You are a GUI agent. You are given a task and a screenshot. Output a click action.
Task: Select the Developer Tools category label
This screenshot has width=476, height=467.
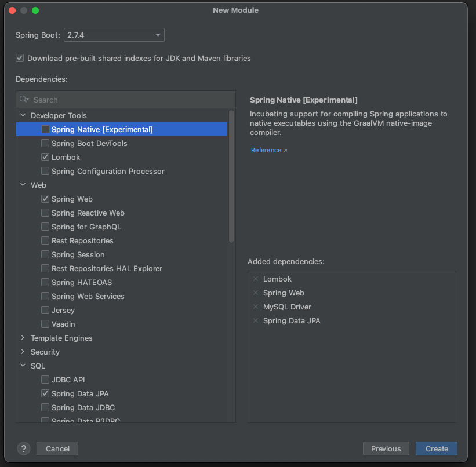pyautogui.click(x=59, y=116)
